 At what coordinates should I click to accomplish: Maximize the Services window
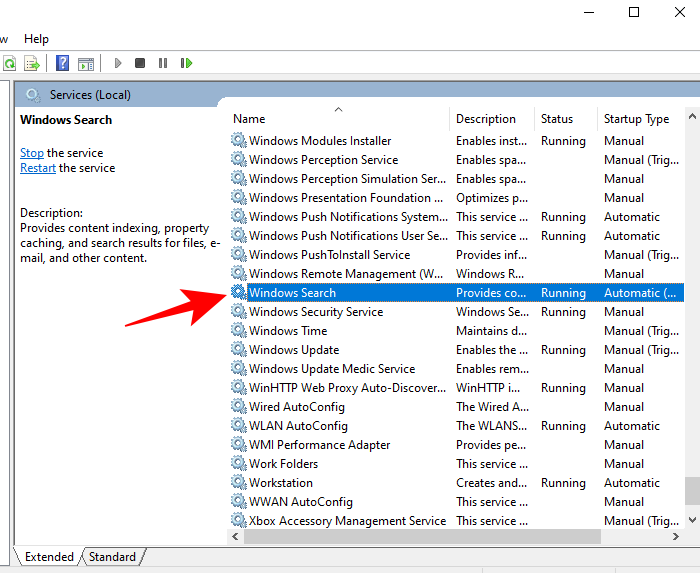point(633,12)
